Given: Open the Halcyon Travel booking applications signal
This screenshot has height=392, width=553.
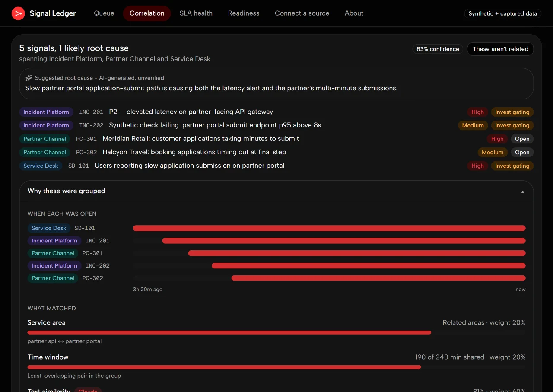Looking at the screenshot, I should point(194,152).
